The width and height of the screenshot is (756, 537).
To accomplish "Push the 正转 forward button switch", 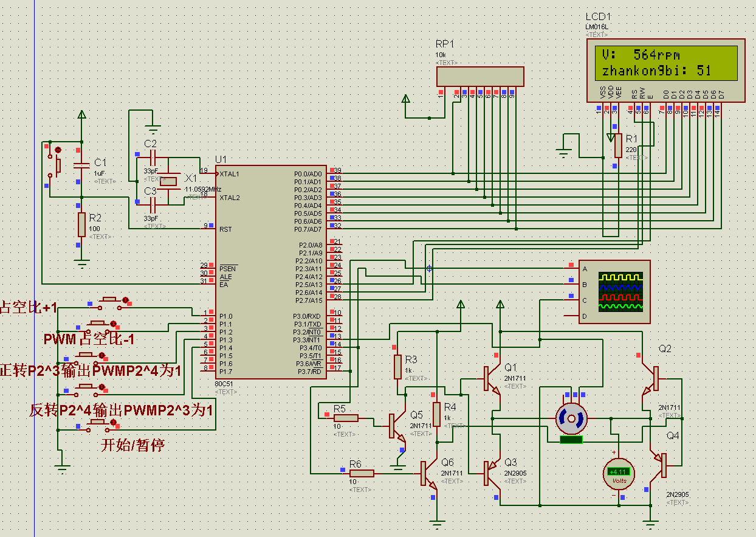I will click(x=84, y=357).
